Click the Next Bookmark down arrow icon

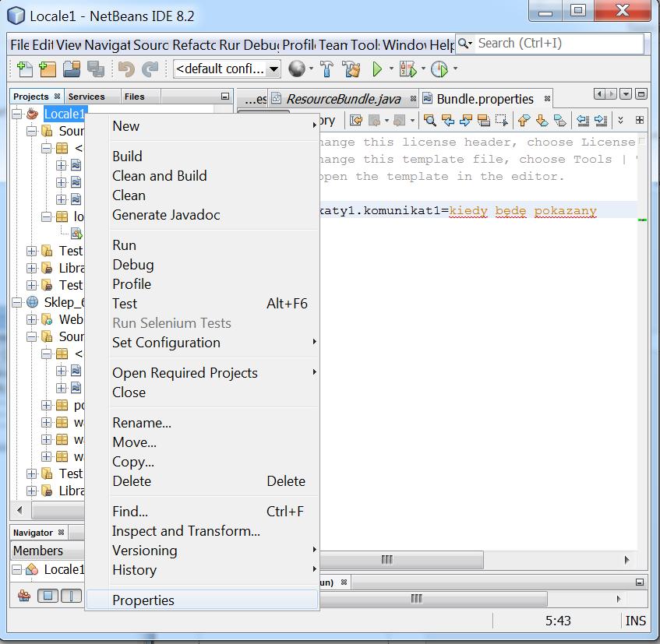(x=542, y=121)
